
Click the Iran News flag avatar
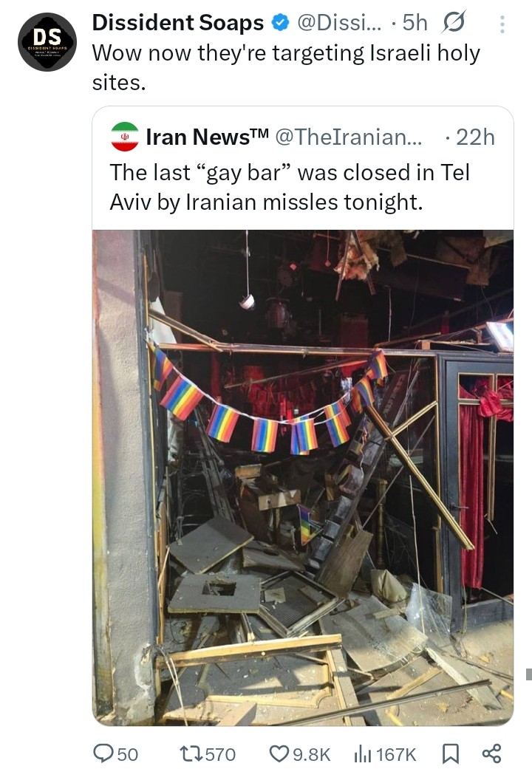[125, 137]
